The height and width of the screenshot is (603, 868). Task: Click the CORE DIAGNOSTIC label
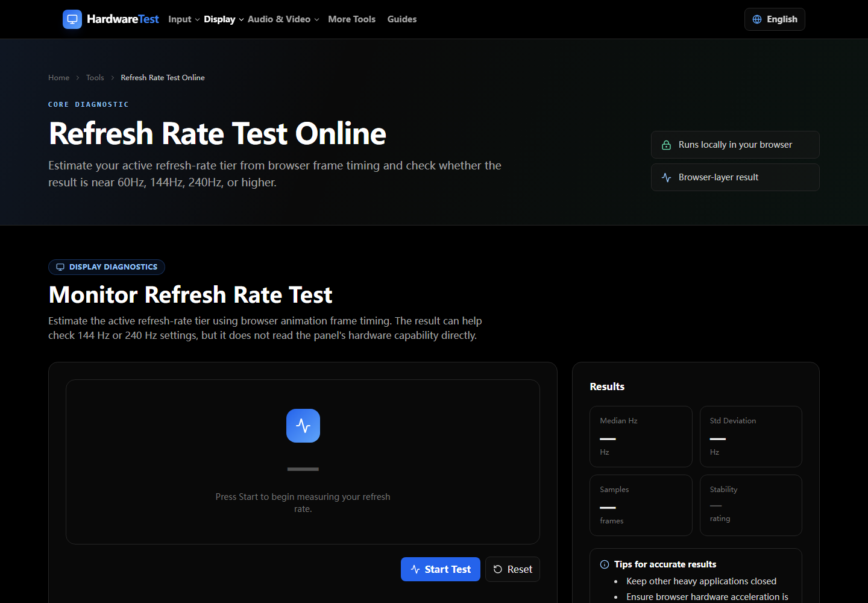(89, 104)
